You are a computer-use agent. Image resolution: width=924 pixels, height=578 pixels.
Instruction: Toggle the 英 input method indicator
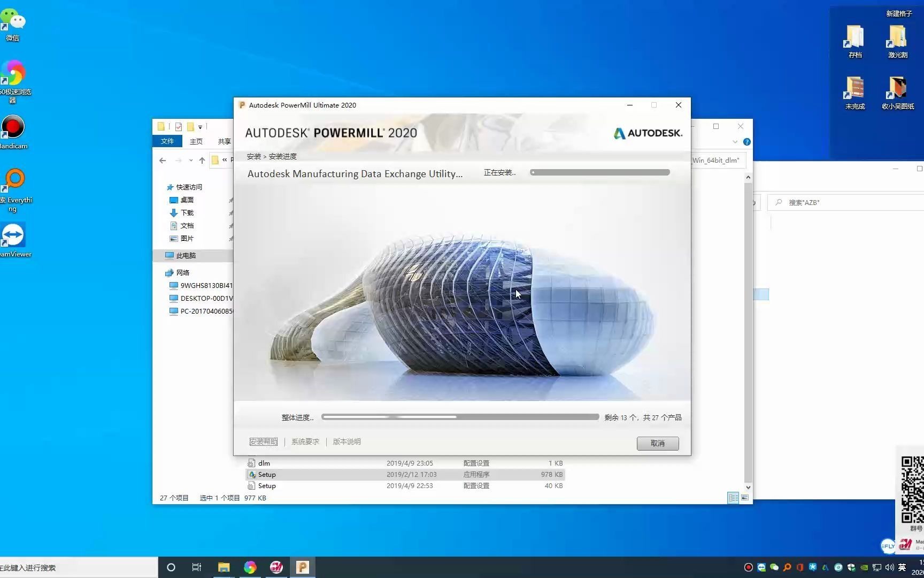pos(902,567)
